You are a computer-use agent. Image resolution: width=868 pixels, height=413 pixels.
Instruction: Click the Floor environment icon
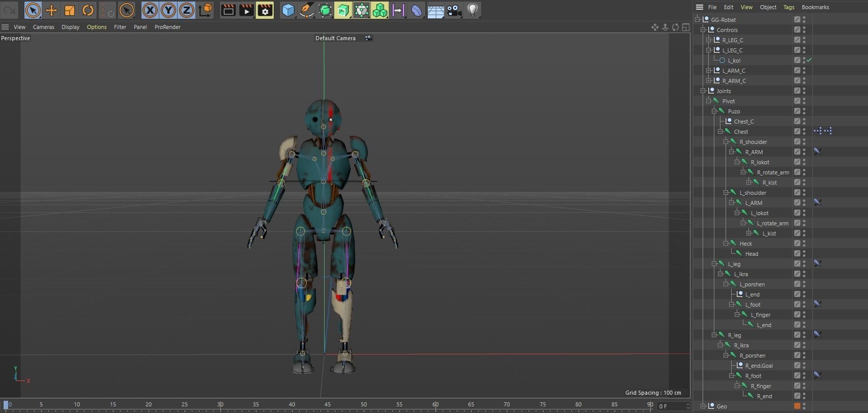pos(436,10)
